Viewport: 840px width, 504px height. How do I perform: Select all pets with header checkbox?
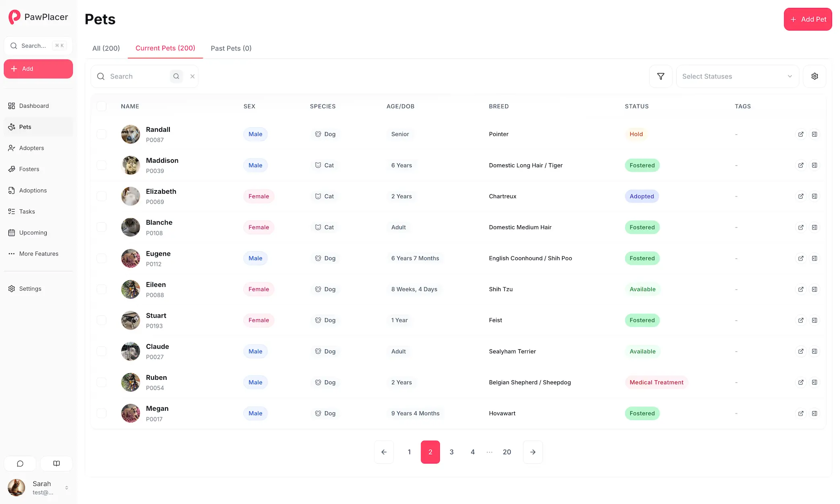(x=101, y=106)
